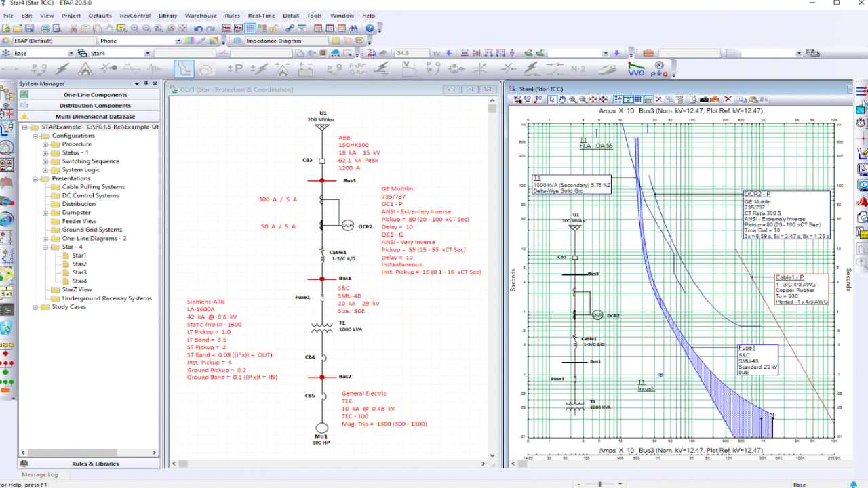The width and height of the screenshot is (868, 488).
Task: Open the RevControl menu
Action: click(135, 16)
